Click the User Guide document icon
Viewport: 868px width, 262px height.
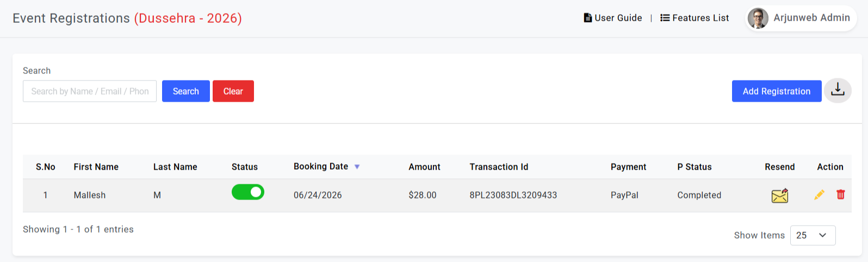(x=587, y=18)
